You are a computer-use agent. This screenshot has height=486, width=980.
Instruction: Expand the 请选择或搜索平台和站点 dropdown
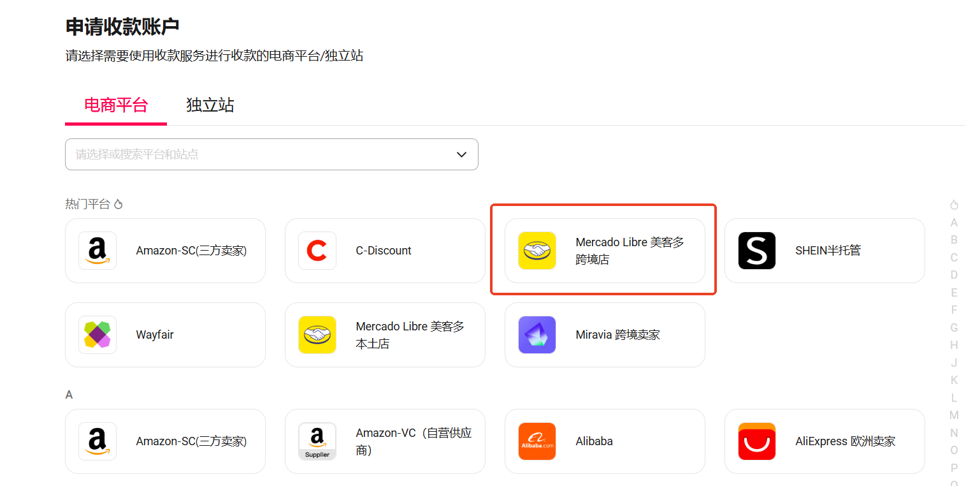pos(271,154)
